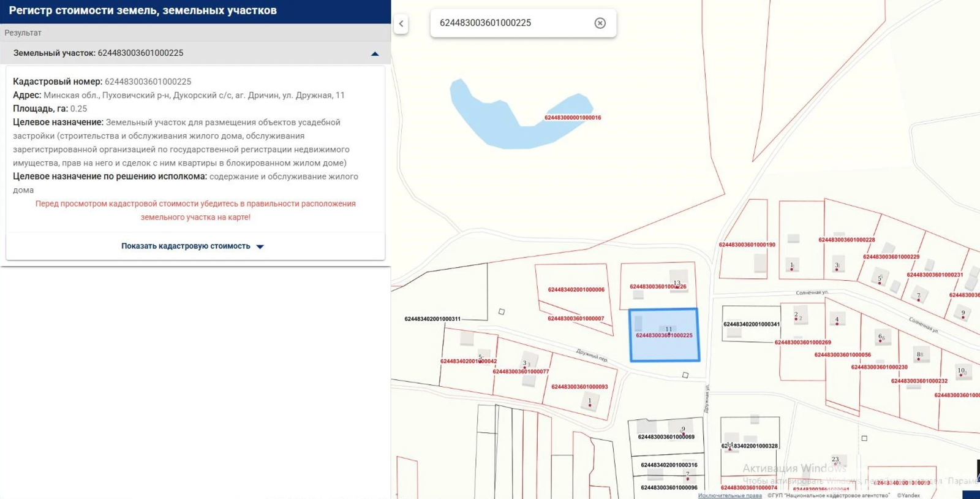Select parcel label 624483003601000190
This screenshot has width=980, height=499.
(747, 245)
